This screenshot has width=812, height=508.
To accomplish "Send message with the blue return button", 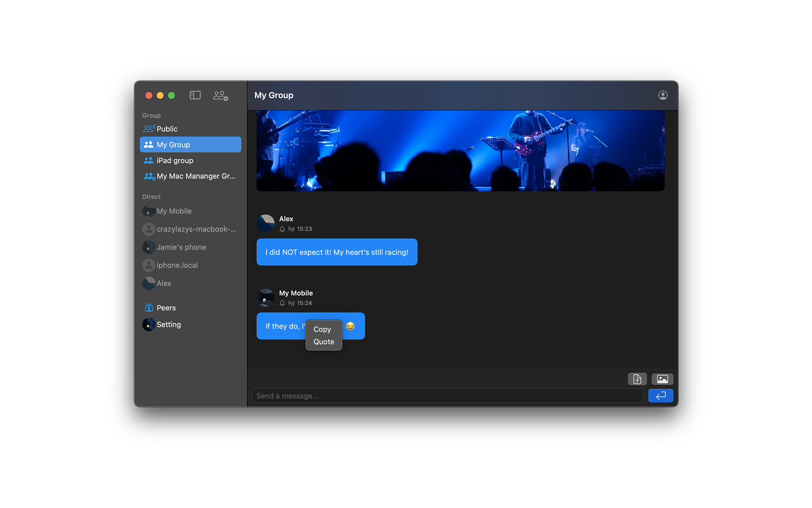I will coord(661,396).
